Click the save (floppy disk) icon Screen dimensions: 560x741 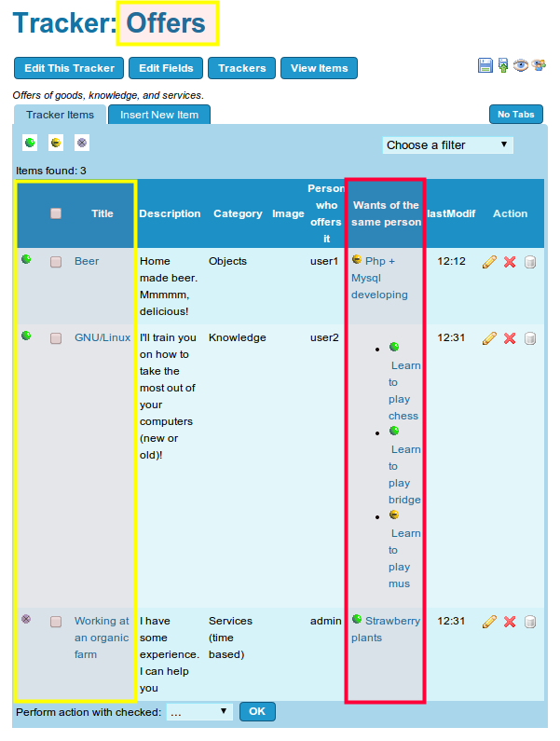(485, 65)
